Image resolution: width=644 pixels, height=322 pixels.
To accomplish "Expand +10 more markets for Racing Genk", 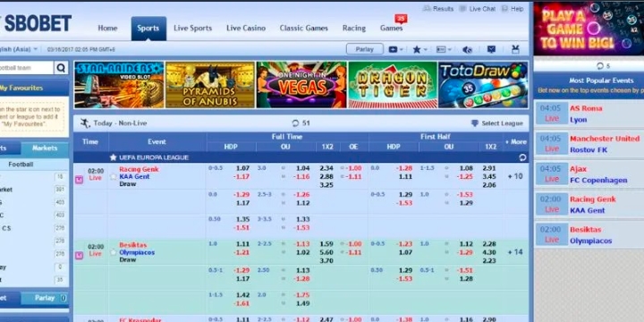I will point(515,176).
